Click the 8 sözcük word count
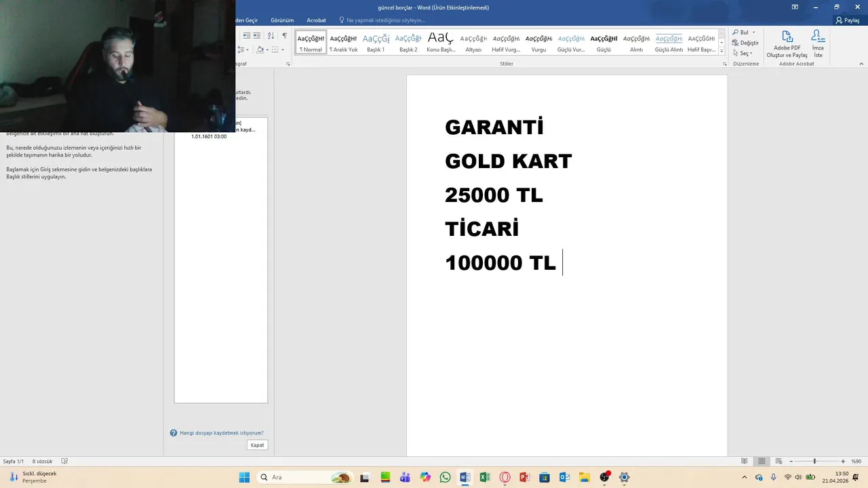Viewport: 868px width, 488px height. tap(43, 462)
